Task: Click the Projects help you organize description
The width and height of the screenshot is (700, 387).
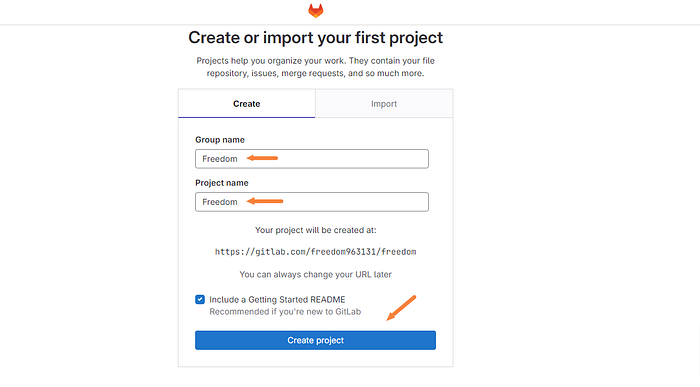Action: (x=315, y=67)
